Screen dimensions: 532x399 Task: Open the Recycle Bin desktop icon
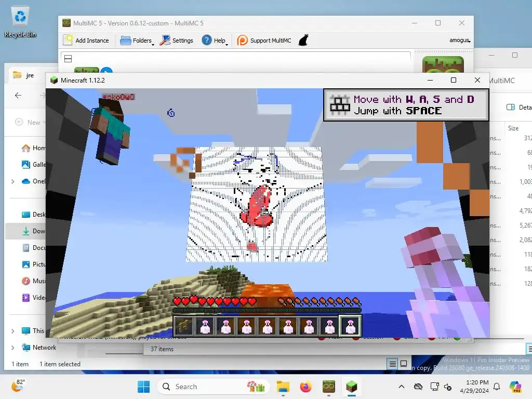[x=20, y=22]
